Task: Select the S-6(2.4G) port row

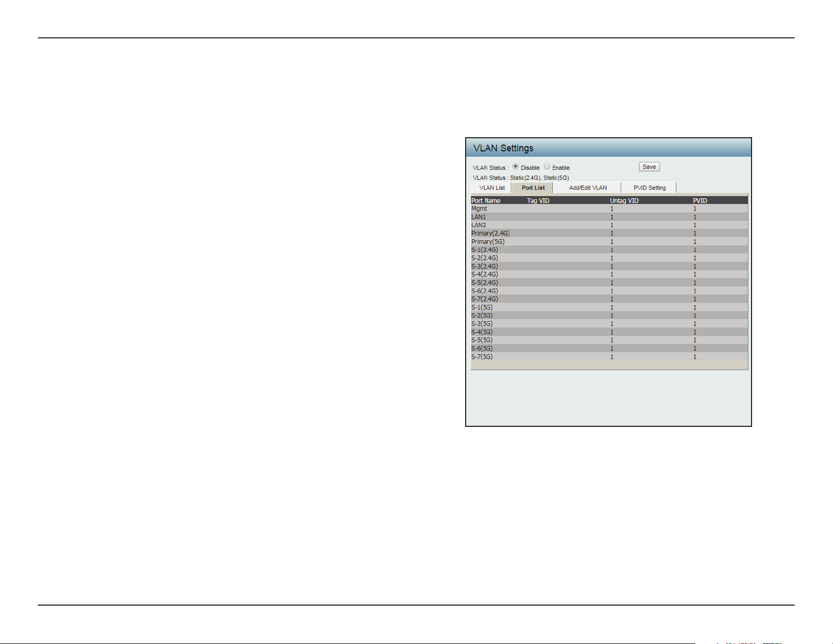Action: [x=609, y=291]
